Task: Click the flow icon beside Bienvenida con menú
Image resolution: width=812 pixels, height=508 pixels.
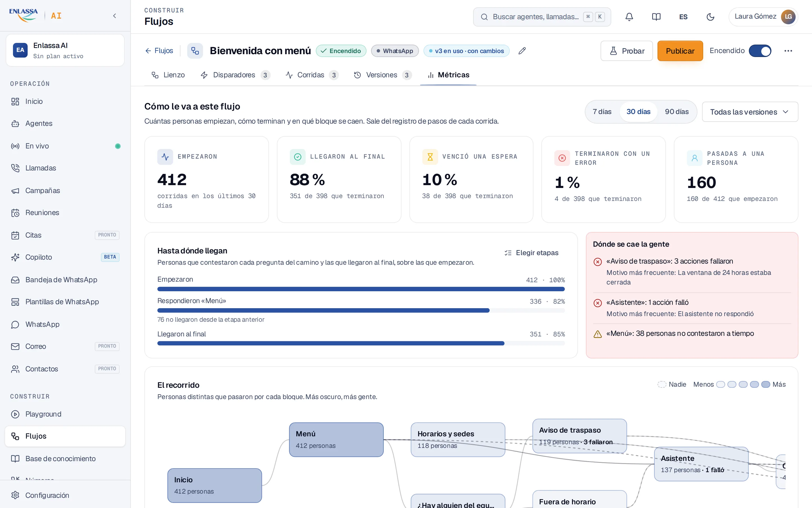Action: (195, 51)
